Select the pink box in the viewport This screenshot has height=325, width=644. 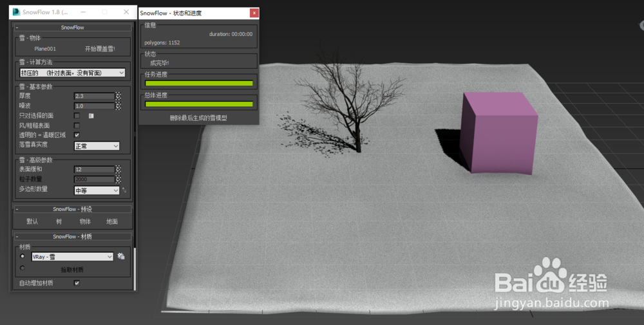[500, 133]
